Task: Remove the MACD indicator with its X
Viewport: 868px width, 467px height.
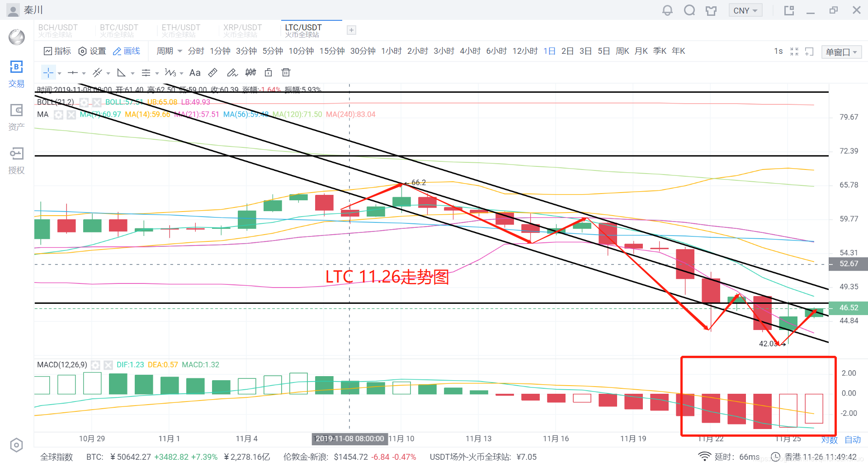Action: pos(108,365)
